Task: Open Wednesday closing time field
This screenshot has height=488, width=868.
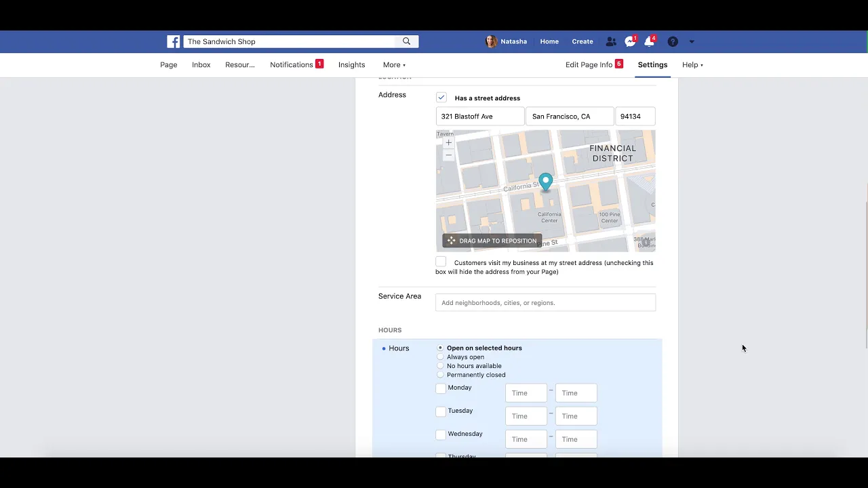Action: coord(576,439)
